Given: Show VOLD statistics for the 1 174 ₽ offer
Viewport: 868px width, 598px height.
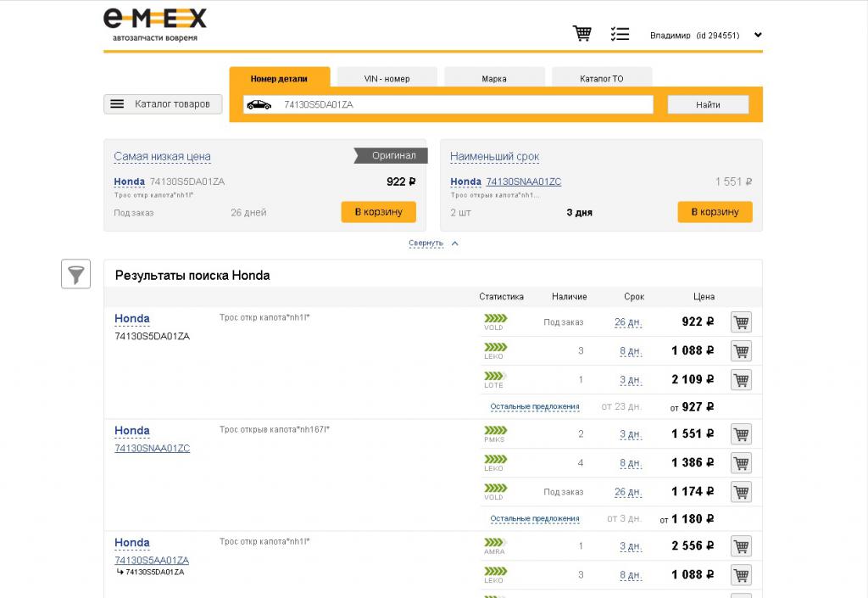Looking at the screenshot, I should [x=495, y=488].
